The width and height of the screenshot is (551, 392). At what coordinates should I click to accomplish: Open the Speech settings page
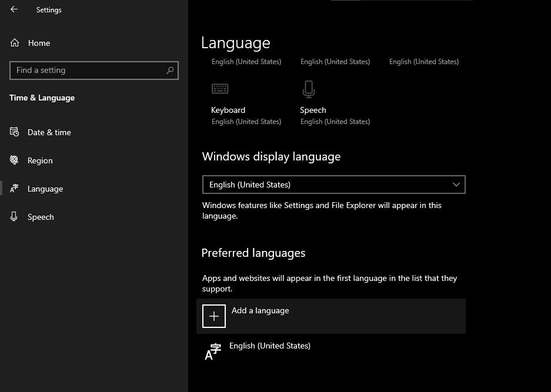[x=41, y=216]
